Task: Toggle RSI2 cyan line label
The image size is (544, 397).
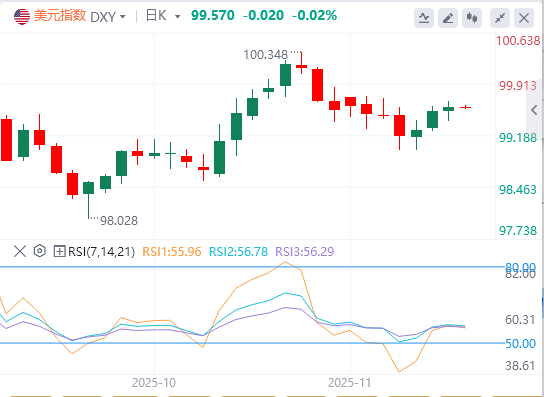Action: click(238, 251)
